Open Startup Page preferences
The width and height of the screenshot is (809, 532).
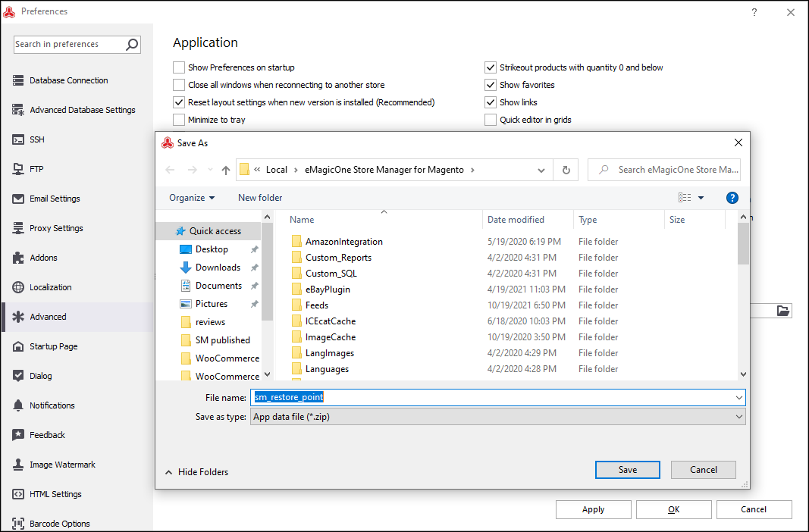tap(45, 346)
